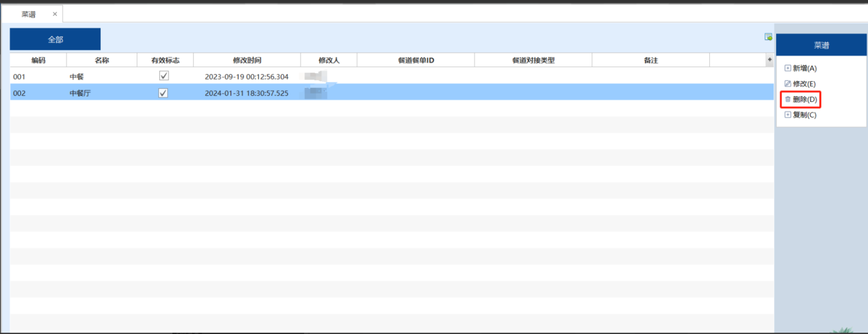Image resolution: width=868 pixels, height=334 pixels.
Task: Uncheck 有效标志 checkbox for row 001
Action: [x=163, y=76]
